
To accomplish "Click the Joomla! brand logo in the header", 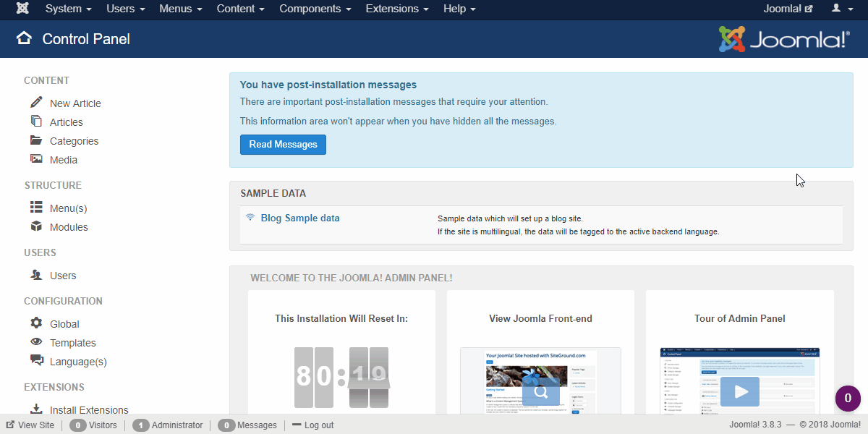I will [x=784, y=38].
